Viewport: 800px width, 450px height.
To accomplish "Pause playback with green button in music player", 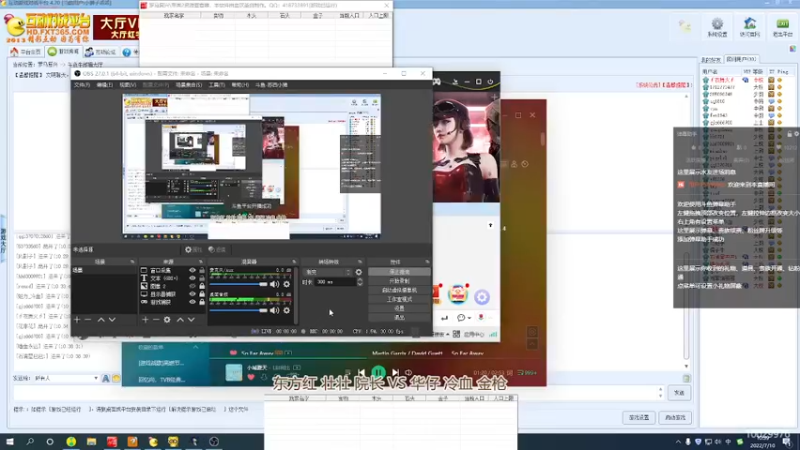I will pyautogui.click(x=379, y=372).
